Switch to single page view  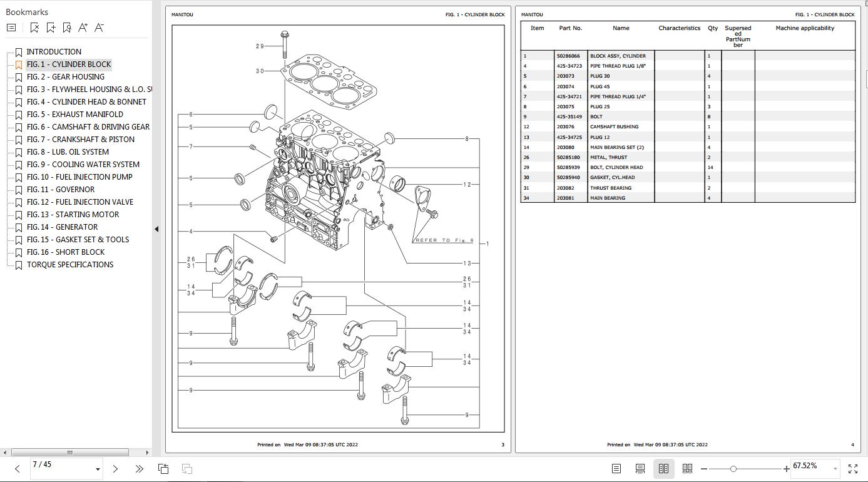coord(616,469)
